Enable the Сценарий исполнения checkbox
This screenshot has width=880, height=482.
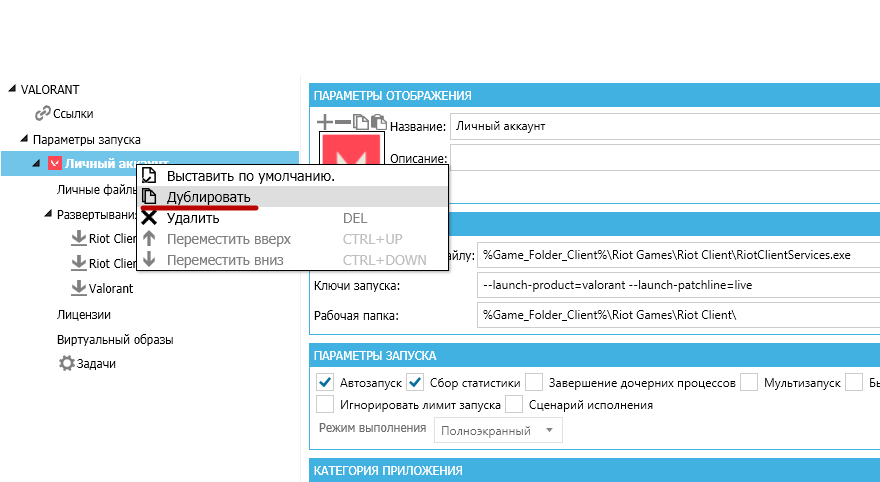514,404
